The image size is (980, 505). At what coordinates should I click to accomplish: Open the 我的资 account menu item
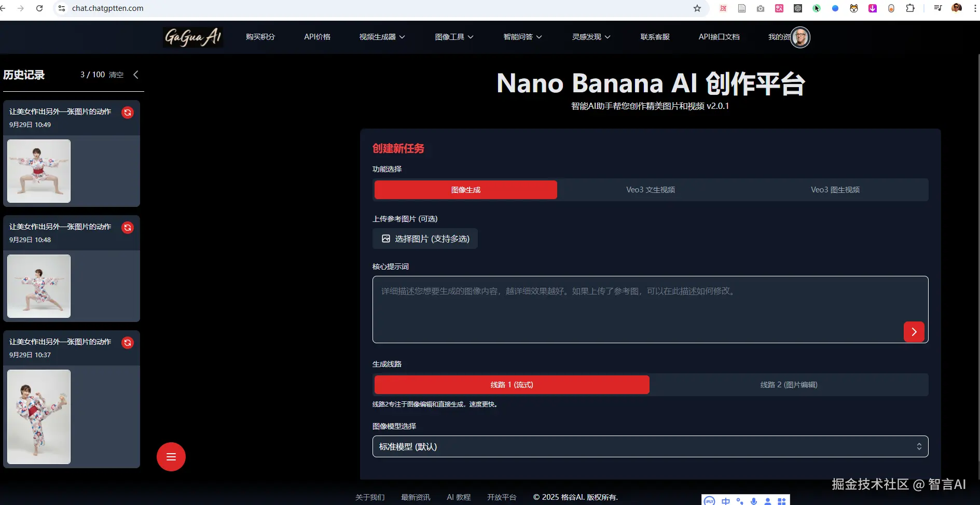(779, 37)
